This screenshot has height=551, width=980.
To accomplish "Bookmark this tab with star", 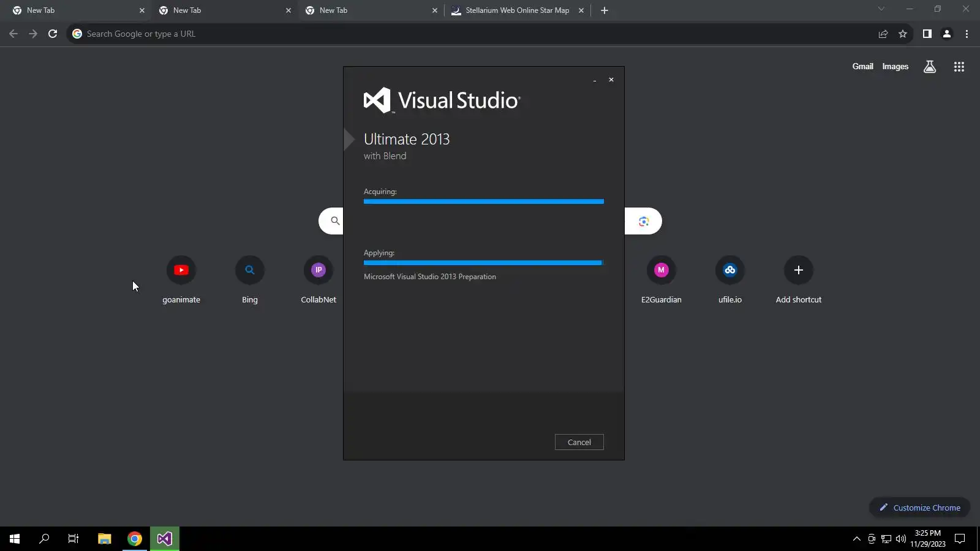I will pyautogui.click(x=903, y=34).
